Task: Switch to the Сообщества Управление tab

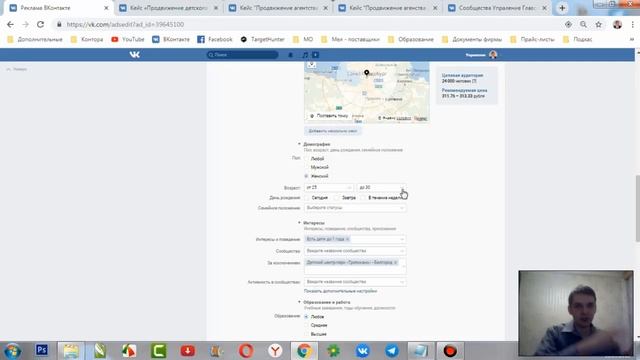Action: coord(496,8)
